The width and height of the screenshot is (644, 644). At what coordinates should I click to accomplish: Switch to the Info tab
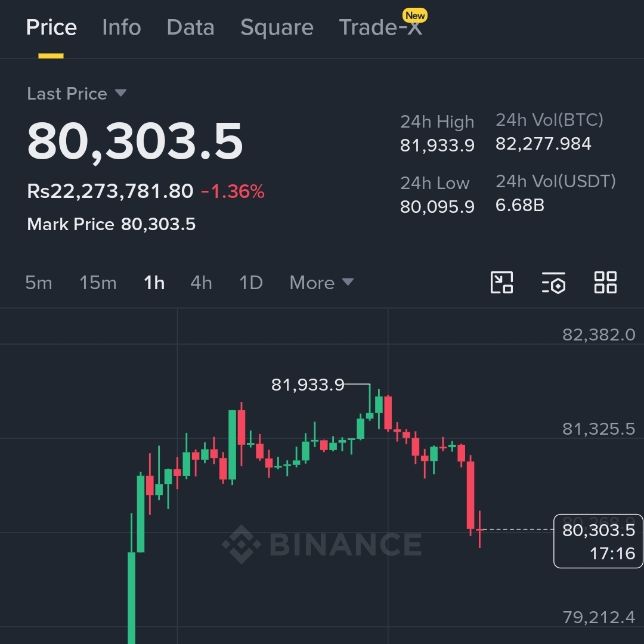(122, 27)
